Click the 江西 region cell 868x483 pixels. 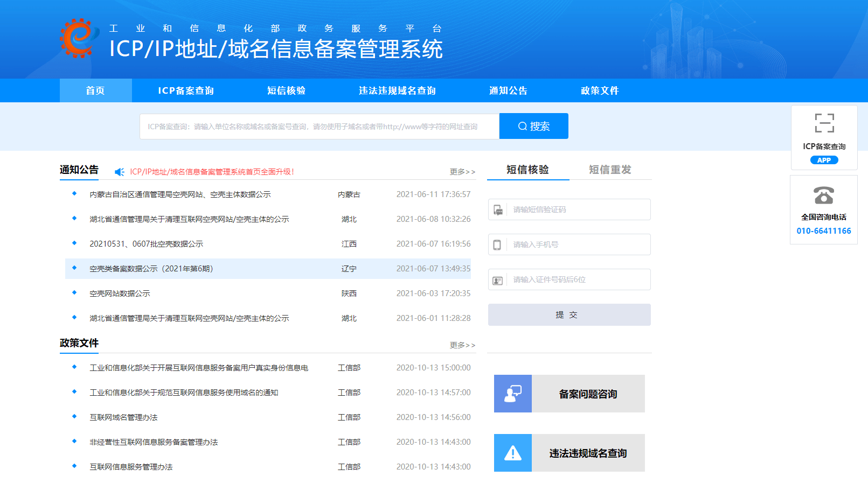(349, 244)
